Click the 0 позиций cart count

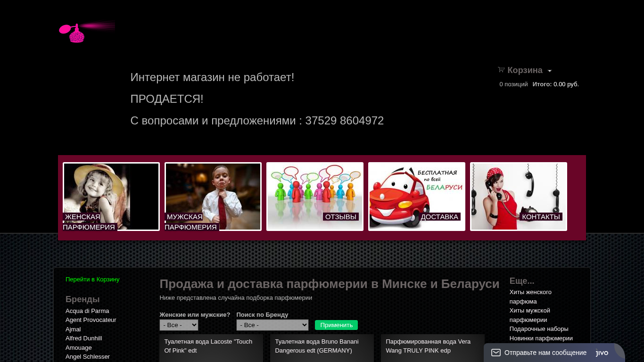(513, 84)
